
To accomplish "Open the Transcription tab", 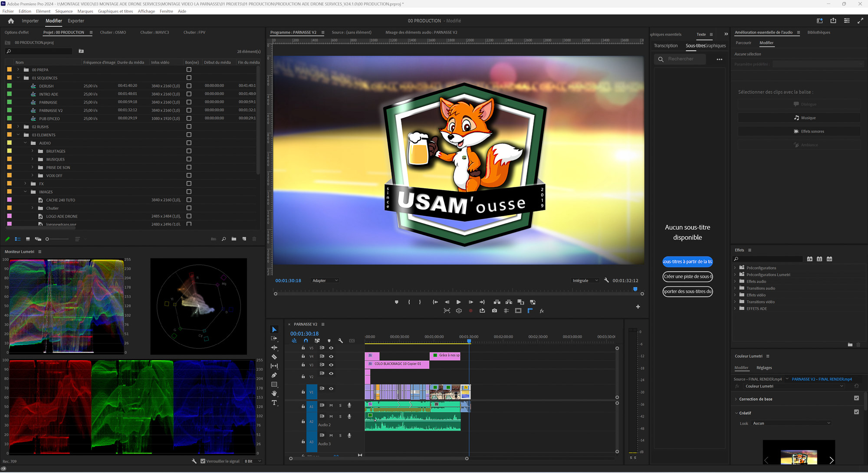I will pyautogui.click(x=665, y=46).
